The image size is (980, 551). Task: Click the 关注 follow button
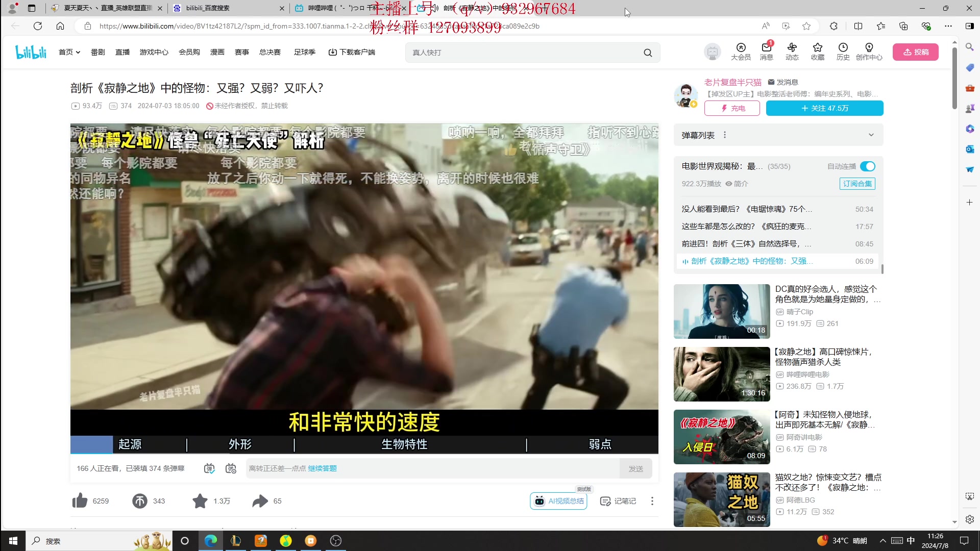[x=824, y=108]
